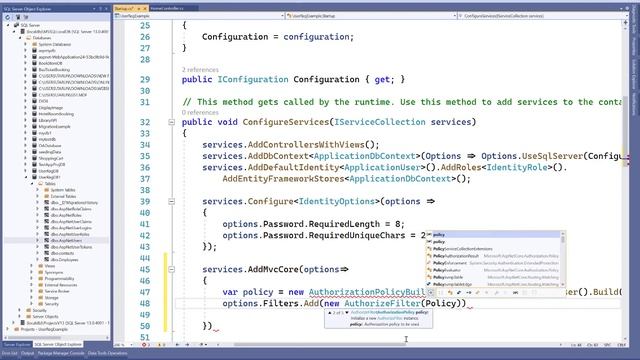Open the Error List panel tab
Image resolution: width=640 pixels, height=360 pixels.
9,353
